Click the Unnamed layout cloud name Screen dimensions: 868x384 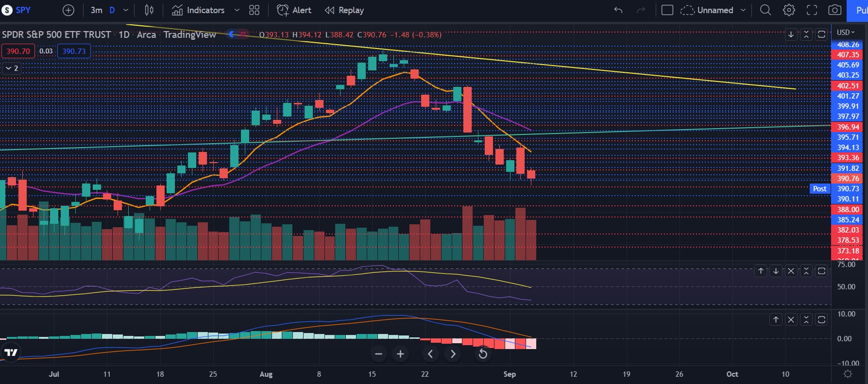point(707,10)
